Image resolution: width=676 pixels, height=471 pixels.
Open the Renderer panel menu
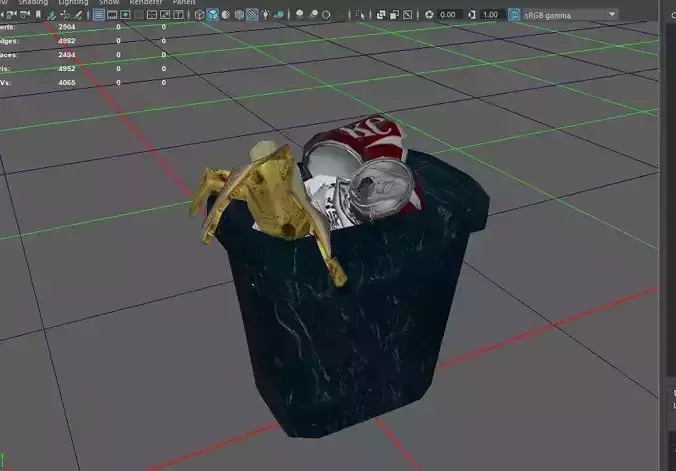coord(146,2)
